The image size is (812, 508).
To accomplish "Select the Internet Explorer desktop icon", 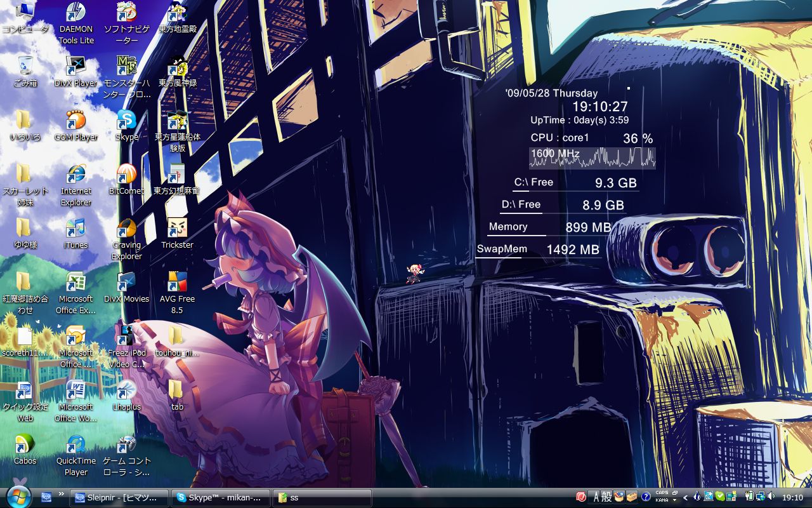I will pos(76,185).
